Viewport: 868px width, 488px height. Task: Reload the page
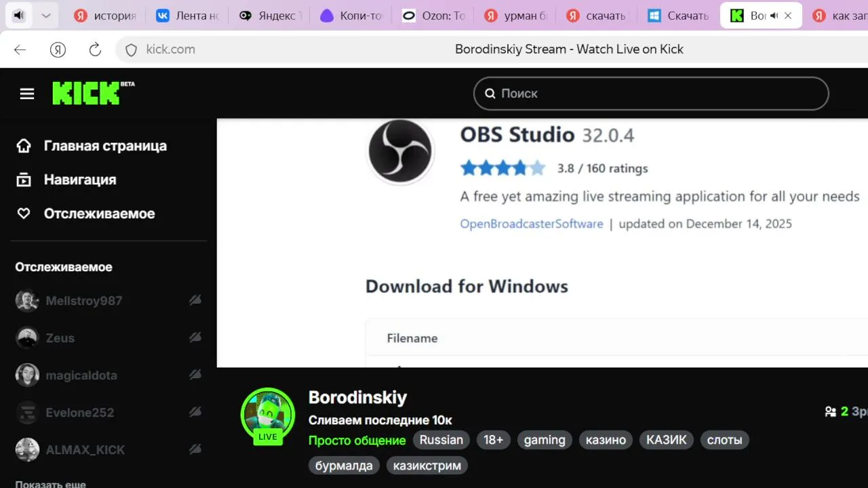point(95,49)
